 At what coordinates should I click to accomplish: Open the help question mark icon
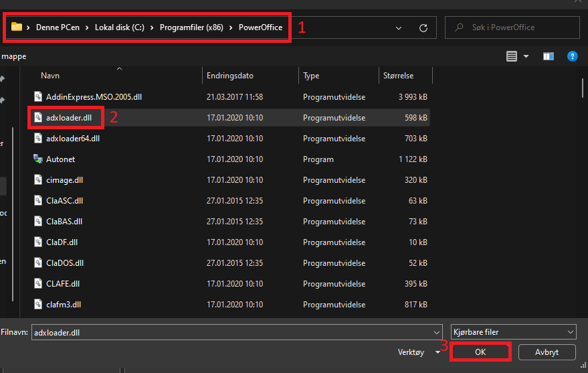[x=572, y=56]
